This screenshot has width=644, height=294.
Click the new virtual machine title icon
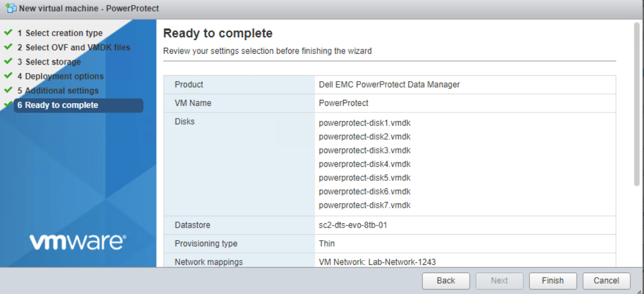coord(10,8)
